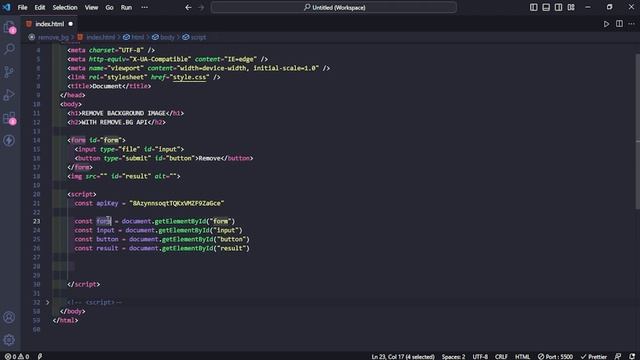Viewport: 640px width, 360px height.
Task: Click the Remove button text on line 16
Action: (x=209, y=158)
